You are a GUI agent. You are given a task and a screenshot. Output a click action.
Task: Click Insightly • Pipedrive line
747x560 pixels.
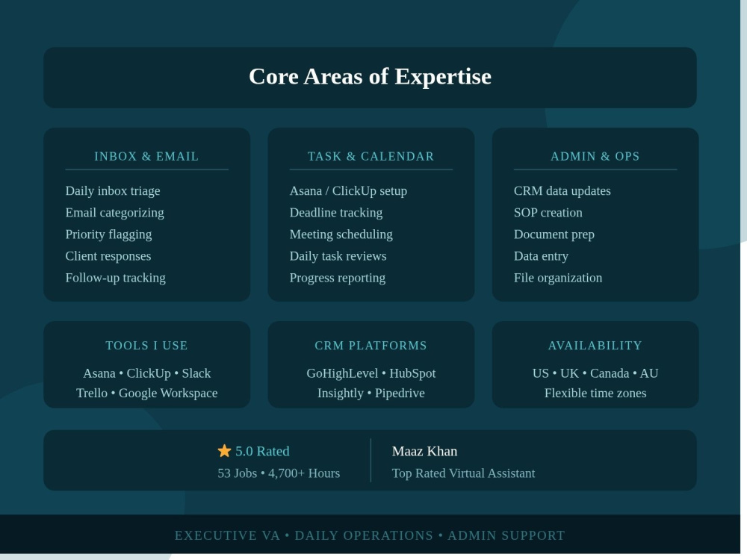371,393
